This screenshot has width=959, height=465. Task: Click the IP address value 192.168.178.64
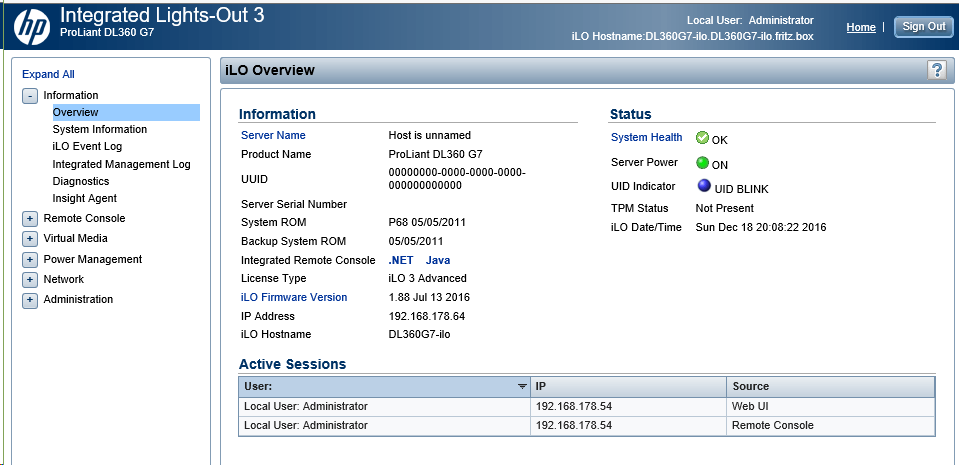tap(426, 316)
